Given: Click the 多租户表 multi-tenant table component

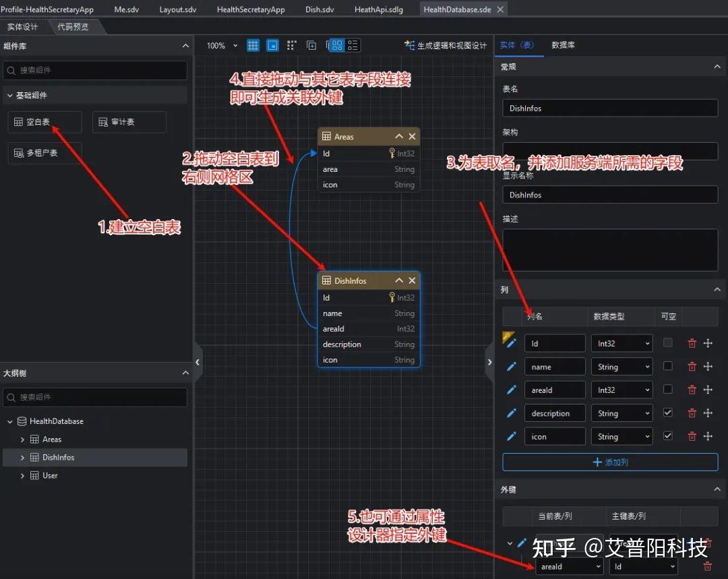Looking at the screenshot, I should click(44, 153).
